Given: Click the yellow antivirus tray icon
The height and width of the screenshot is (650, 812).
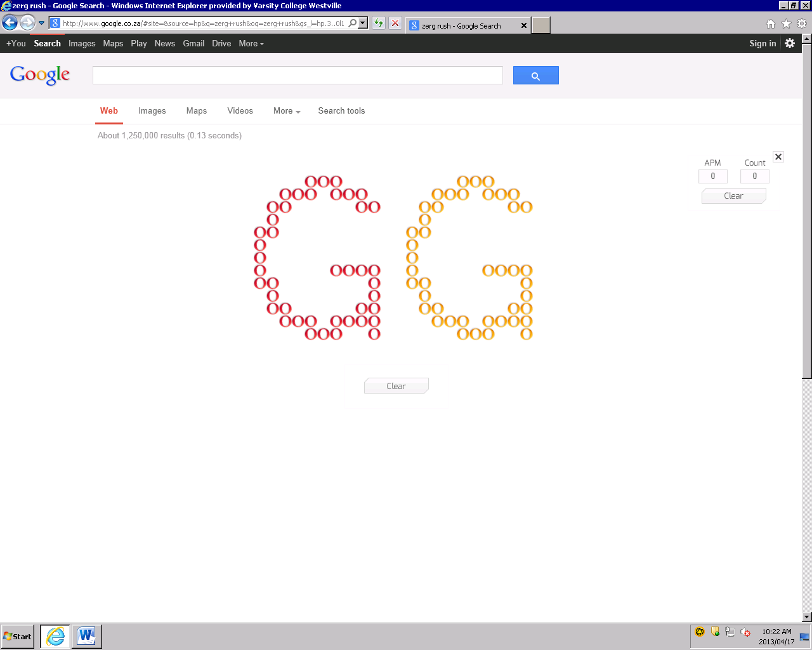Looking at the screenshot, I should click(x=700, y=632).
